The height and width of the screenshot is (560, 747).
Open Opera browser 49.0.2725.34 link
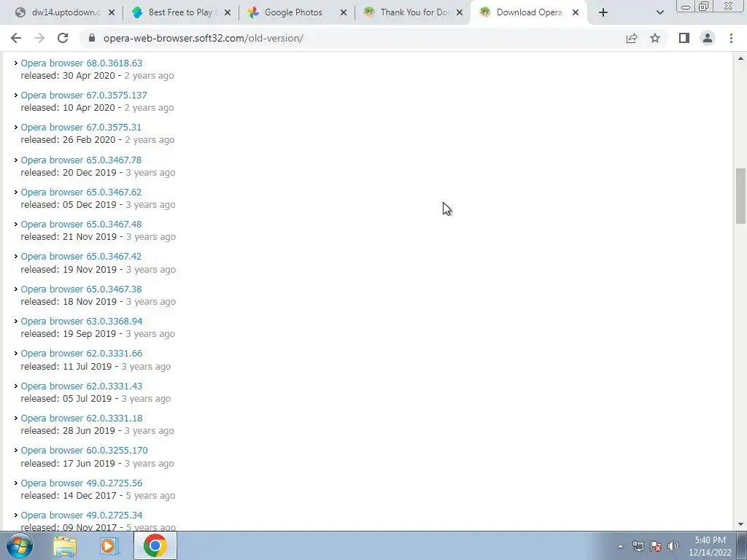[82, 516]
